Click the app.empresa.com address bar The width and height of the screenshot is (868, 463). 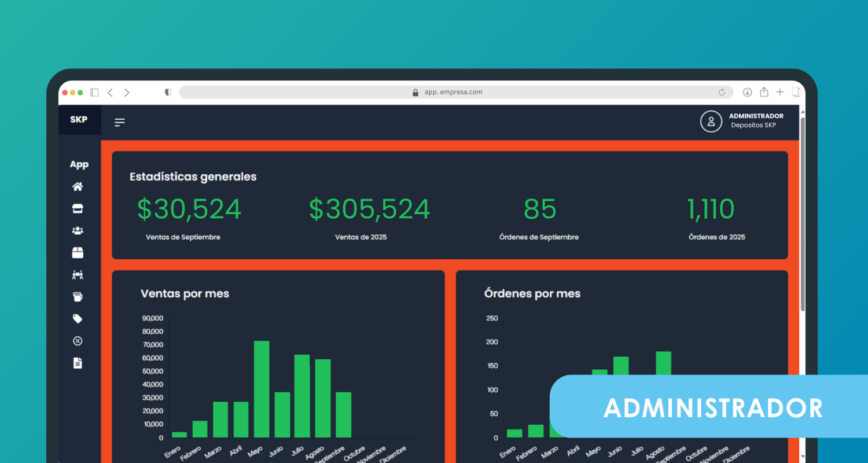(x=451, y=93)
